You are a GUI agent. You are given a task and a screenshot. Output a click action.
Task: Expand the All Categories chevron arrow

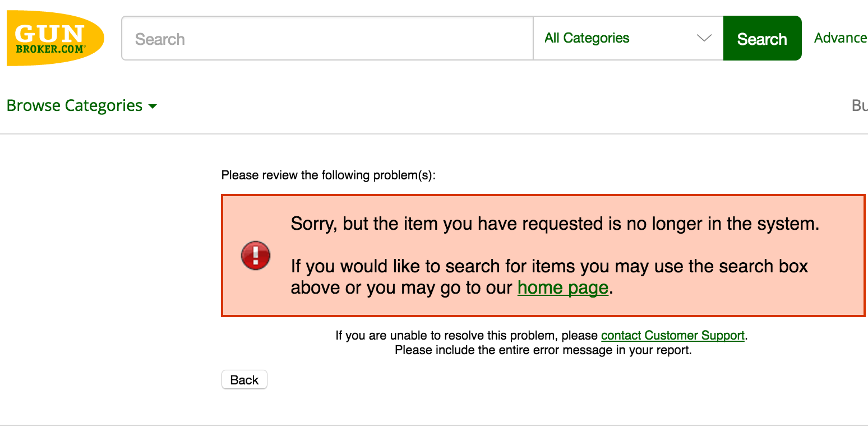pyautogui.click(x=703, y=38)
